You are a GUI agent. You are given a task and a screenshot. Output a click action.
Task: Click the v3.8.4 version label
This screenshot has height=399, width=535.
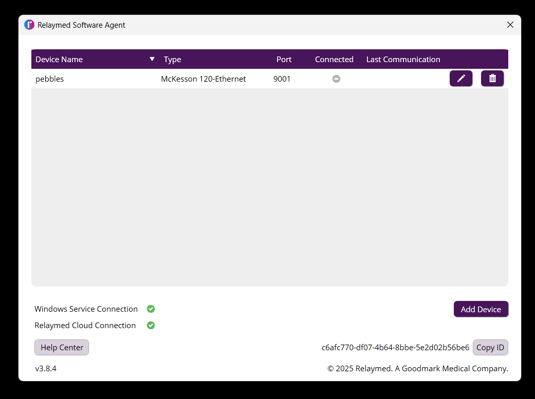(x=46, y=369)
